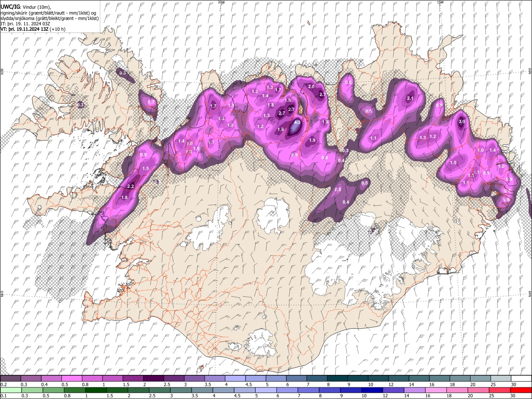Click the 'rigning/skúrir' legend description line
Viewport: 532px width, 399px height.
[x=48, y=13]
